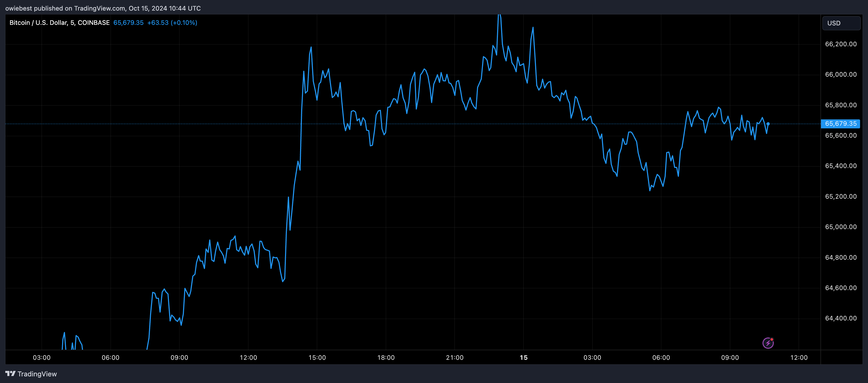This screenshot has height=383, width=868.
Task: Click the TradingView text link at bottom
Action: (37, 374)
